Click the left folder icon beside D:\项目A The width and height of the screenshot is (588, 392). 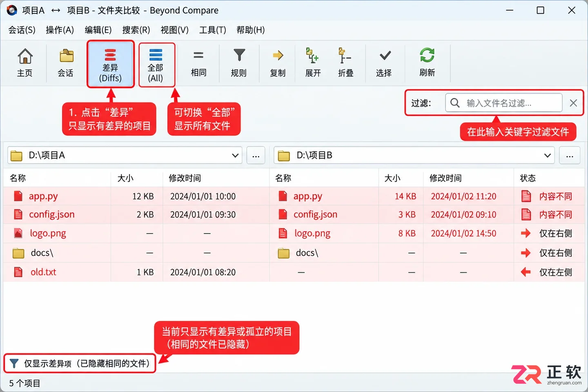click(x=16, y=156)
